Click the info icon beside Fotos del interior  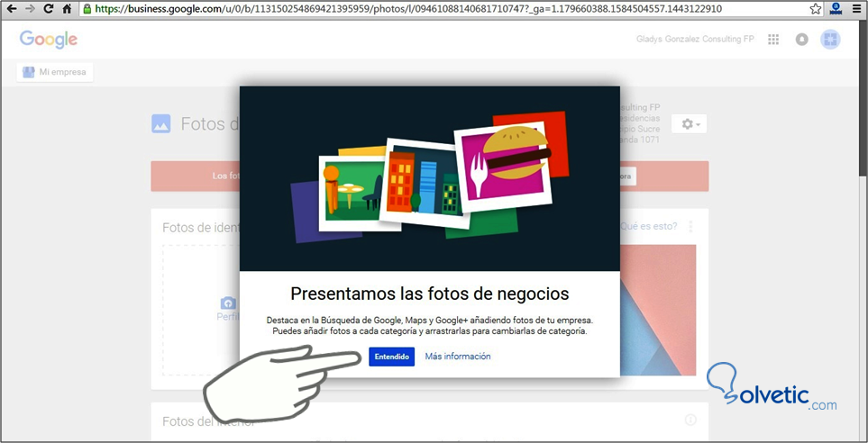[690, 420]
